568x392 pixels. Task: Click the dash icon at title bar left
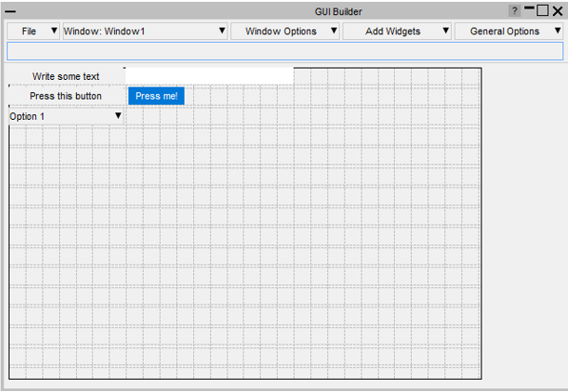pos(10,11)
